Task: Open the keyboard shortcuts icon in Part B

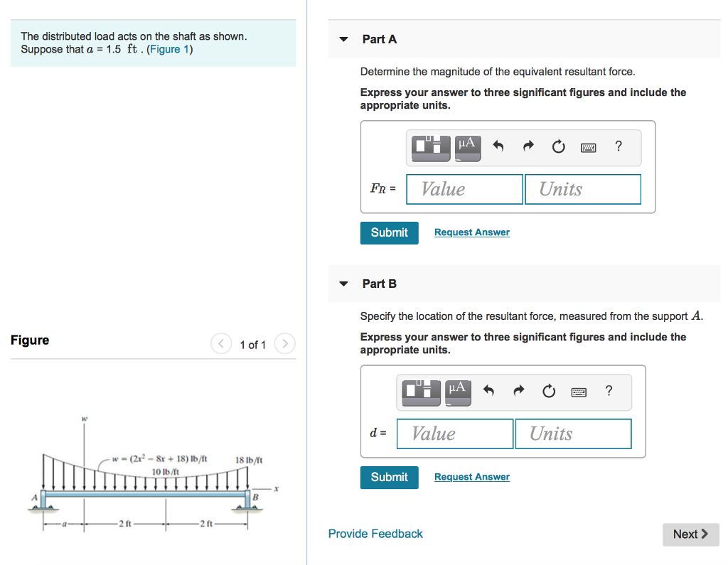Action: (579, 392)
